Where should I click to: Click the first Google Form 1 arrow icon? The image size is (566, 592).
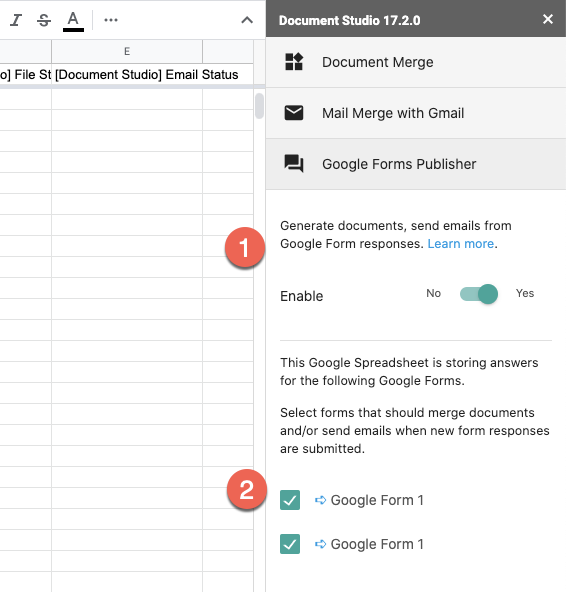(x=320, y=500)
